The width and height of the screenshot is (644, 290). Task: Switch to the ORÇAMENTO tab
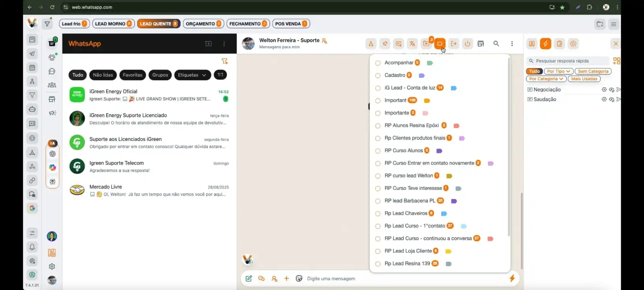tap(203, 24)
